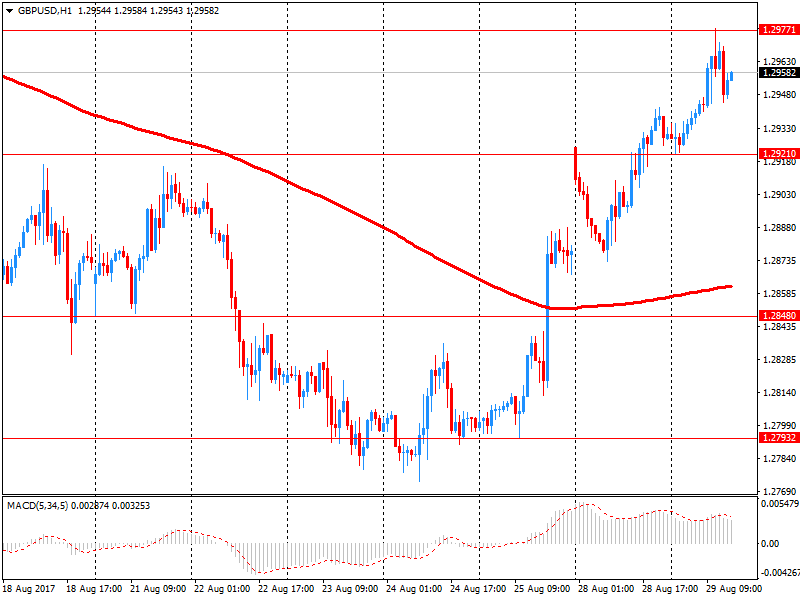
Task: Click the 22 Aug 01:00 time label
Action: click(x=222, y=589)
